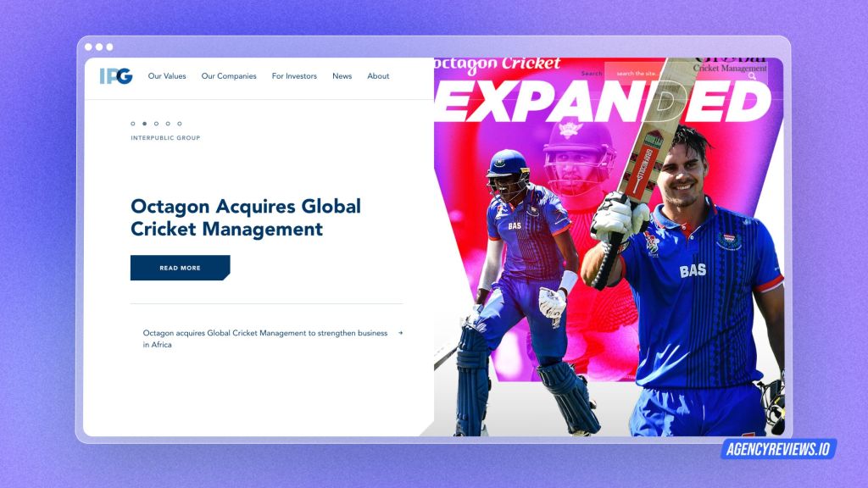Select the fifth carousel slide dot
This screenshot has width=868, height=488.
pos(179,124)
